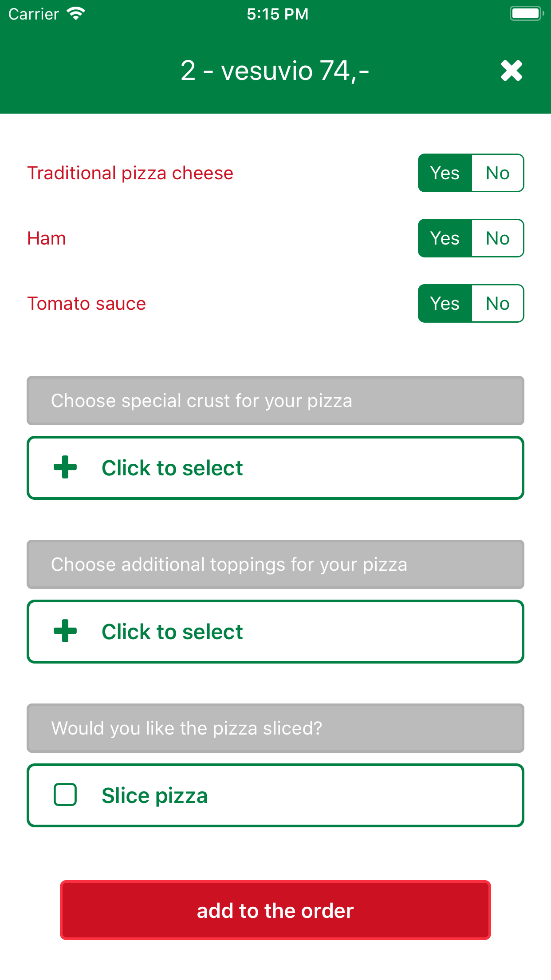Keep Tomato sauce with Yes

point(445,304)
